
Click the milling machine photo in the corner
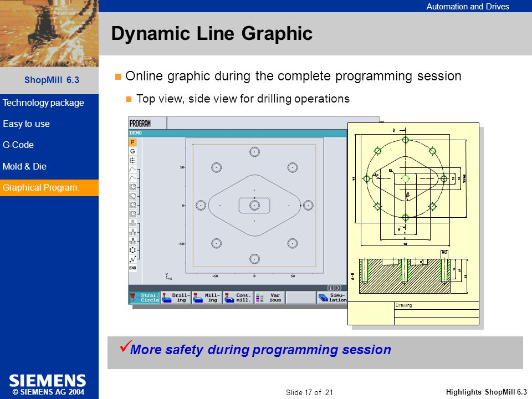(49, 33)
